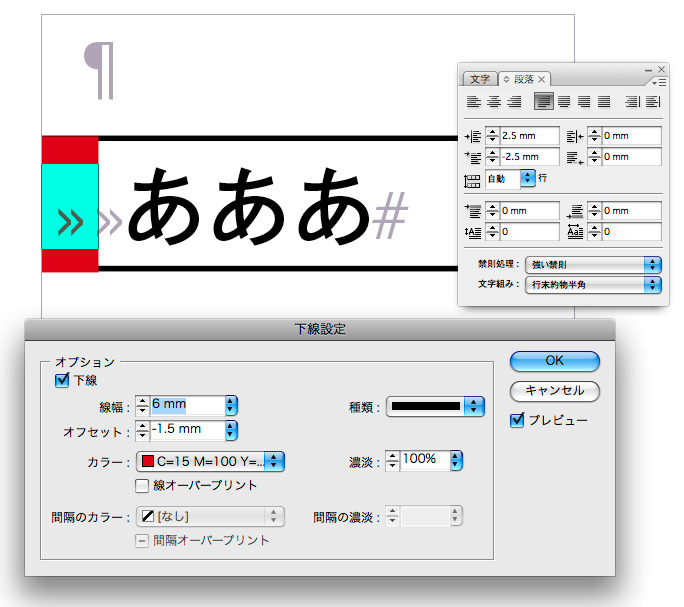Click the first line indent icon

(x=473, y=157)
